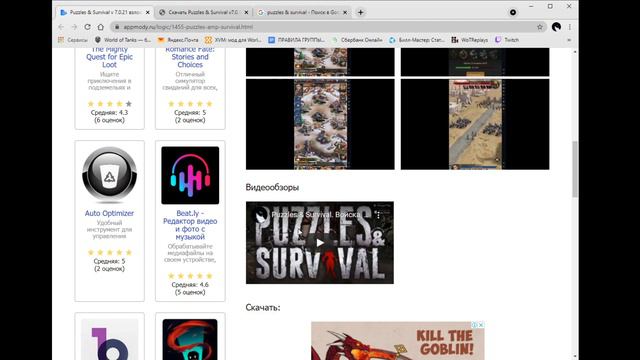Click the media control icon in title bar
This screenshot has height=360, width=640.
click(513, 13)
